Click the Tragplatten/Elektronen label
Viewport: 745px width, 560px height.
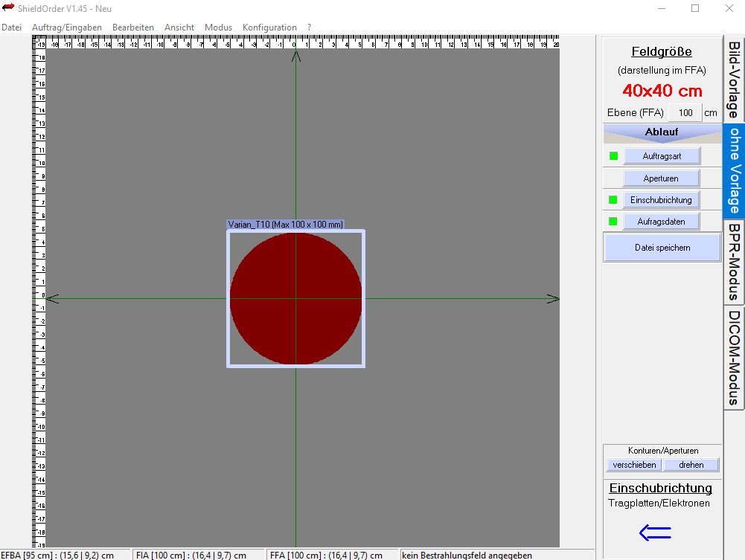(x=659, y=503)
